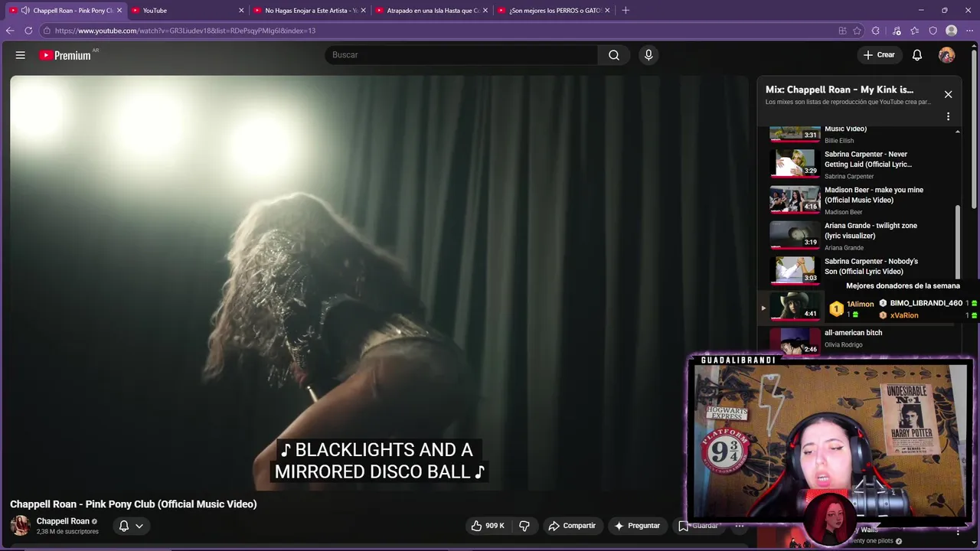The image size is (980, 551).
Task: Click the Guardar save button
Action: [x=697, y=526]
